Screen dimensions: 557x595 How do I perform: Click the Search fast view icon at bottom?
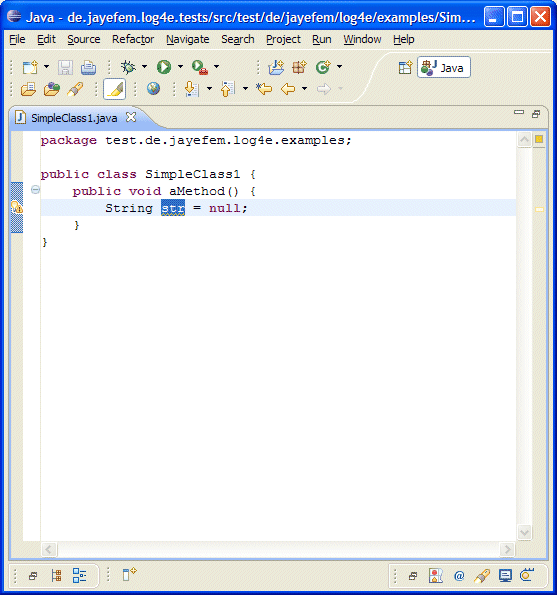pyautogui.click(x=482, y=576)
